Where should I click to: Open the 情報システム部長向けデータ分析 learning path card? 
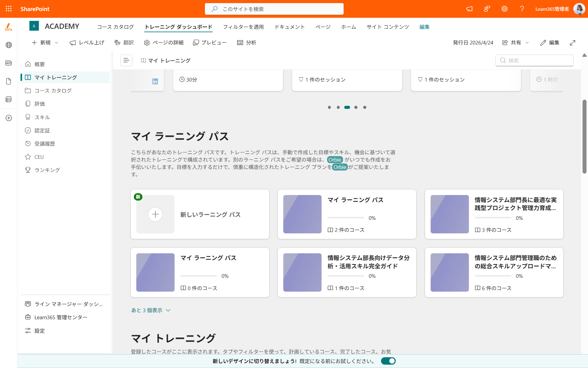tap(347, 272)
